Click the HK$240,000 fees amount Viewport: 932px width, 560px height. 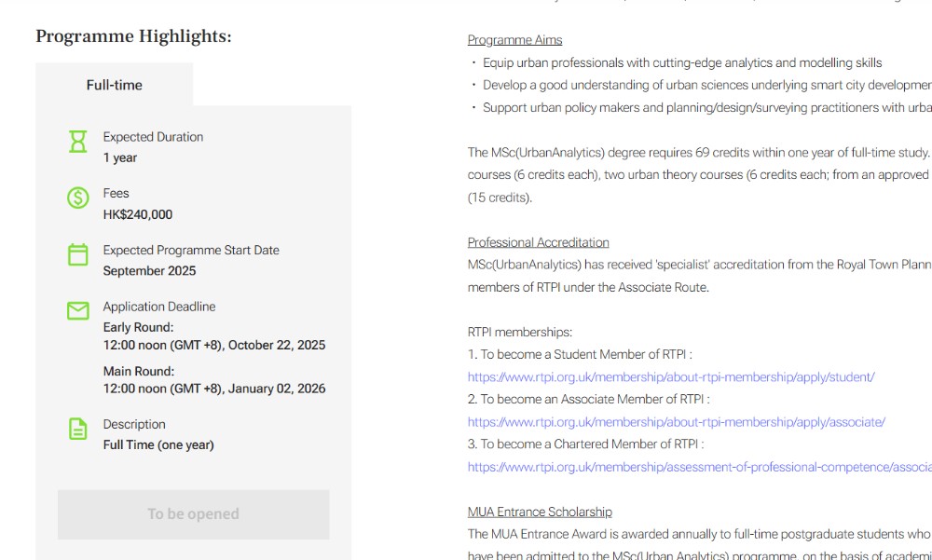click(138, 214)
